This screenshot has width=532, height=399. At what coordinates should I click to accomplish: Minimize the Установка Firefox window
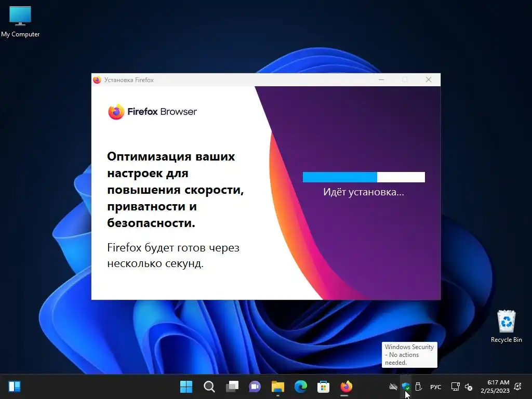pyautogui.click(x=381, y=79)
